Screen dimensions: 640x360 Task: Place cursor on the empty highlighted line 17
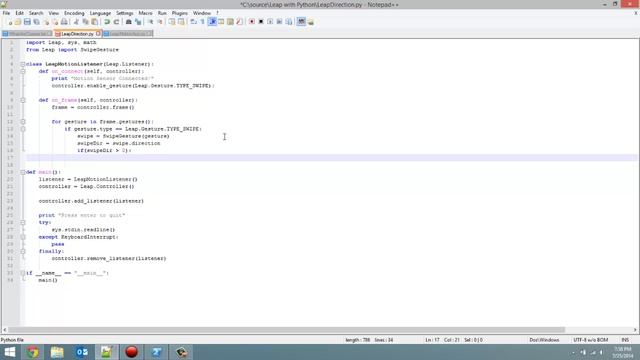tap(331, 158)
